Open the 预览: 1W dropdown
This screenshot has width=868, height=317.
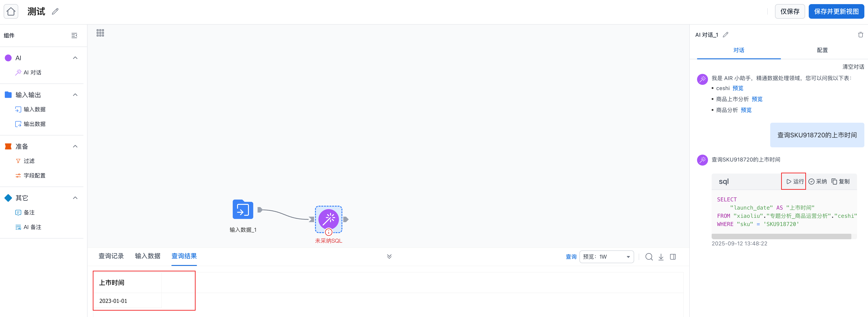606,257
